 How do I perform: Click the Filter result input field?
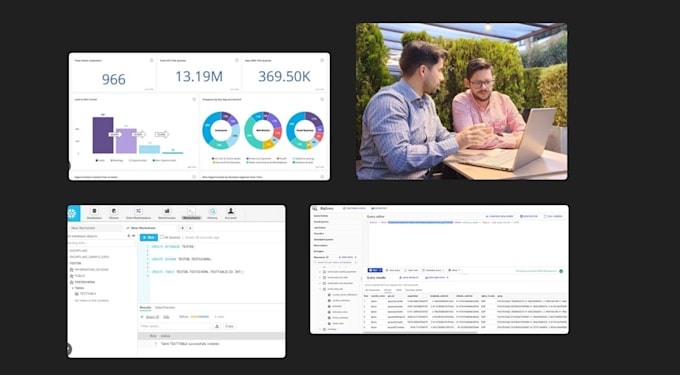click(x=175, y=326)
